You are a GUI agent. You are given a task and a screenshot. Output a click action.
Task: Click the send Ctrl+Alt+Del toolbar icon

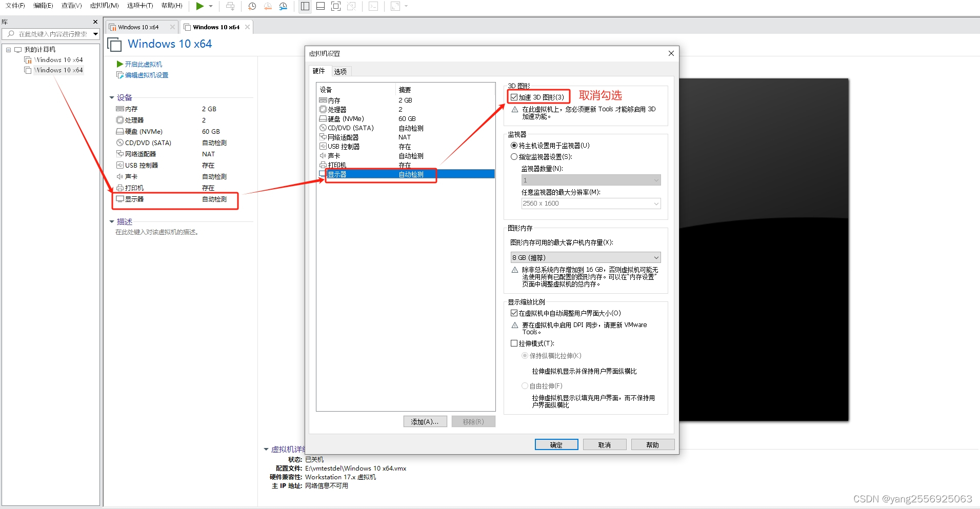(230, 6)
